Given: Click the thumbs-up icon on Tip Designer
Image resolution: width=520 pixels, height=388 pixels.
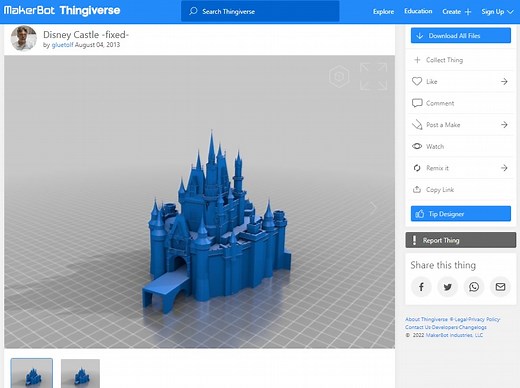Looking at the screenshot, I should point(420,214).
